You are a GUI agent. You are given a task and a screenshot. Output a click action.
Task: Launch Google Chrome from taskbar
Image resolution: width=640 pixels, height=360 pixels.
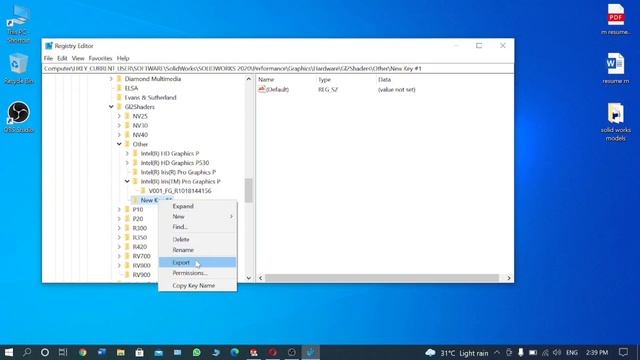point(82,352)
